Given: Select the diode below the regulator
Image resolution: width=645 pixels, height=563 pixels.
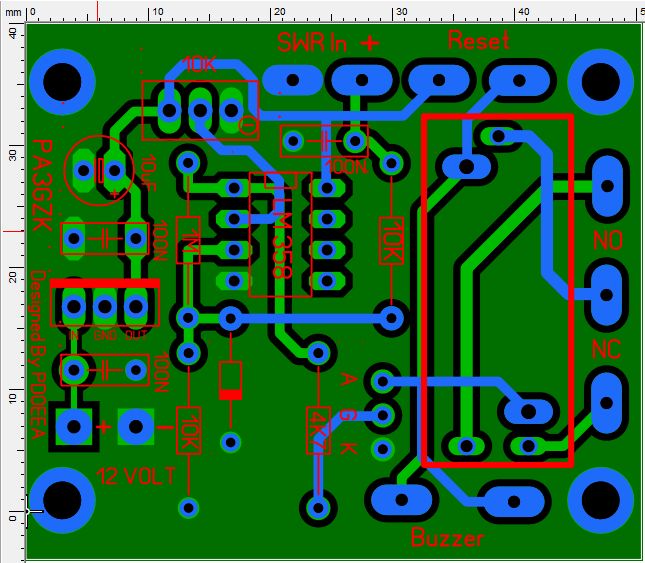Looking at the screenshot, I should 231,379.
